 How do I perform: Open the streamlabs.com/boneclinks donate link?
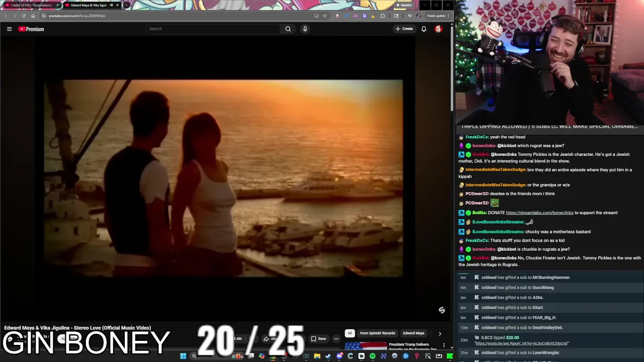pyautogui.click(x=539, y=213)
